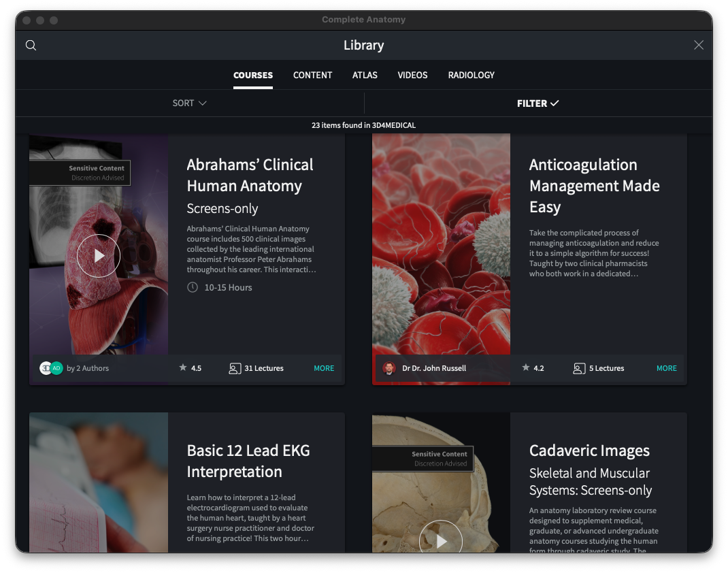Switch to the Courses tab
The height and width of the screenshot is (573, 728).
[x=253, y=76]
